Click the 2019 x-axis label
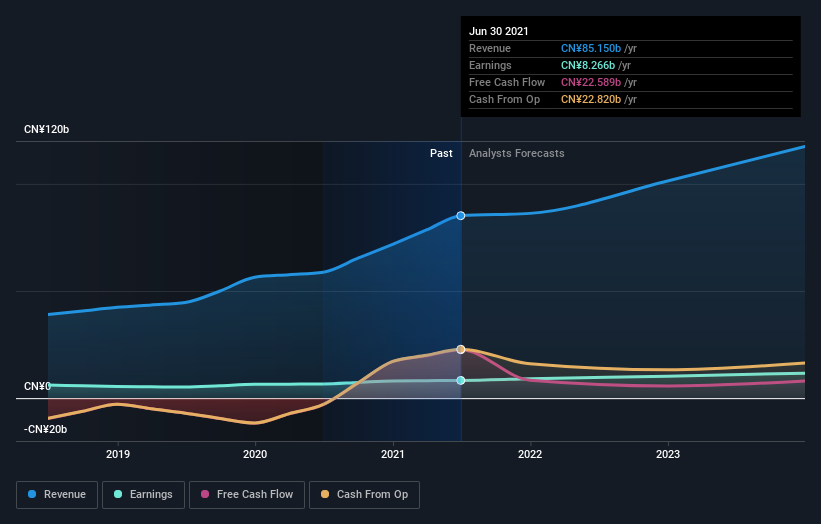The image size is (821, 524). pos(118,454)
